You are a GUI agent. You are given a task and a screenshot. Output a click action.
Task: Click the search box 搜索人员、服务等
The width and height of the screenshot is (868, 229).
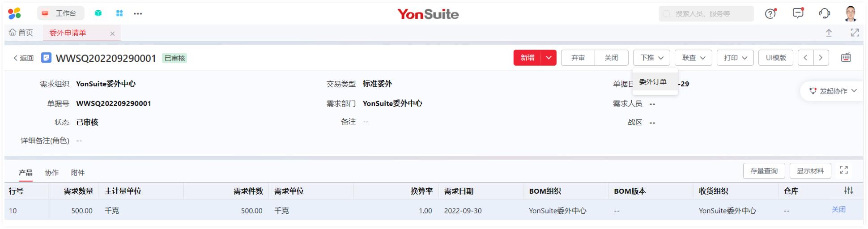(706, 14)
